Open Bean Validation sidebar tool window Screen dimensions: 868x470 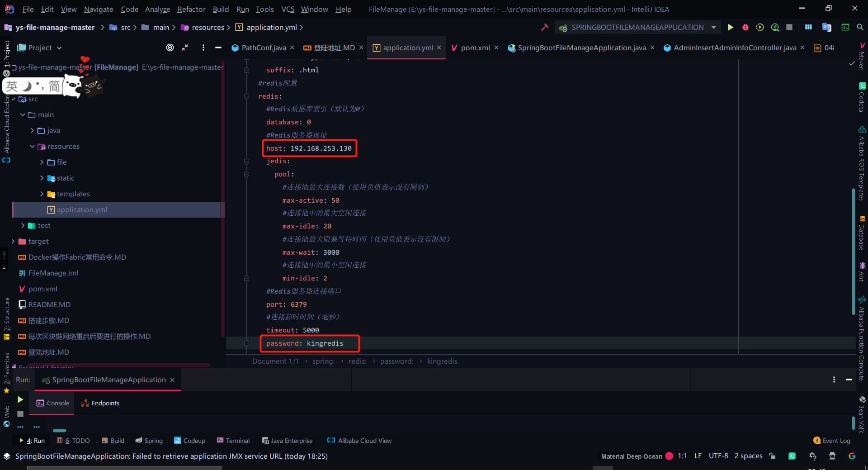point(862,415)
